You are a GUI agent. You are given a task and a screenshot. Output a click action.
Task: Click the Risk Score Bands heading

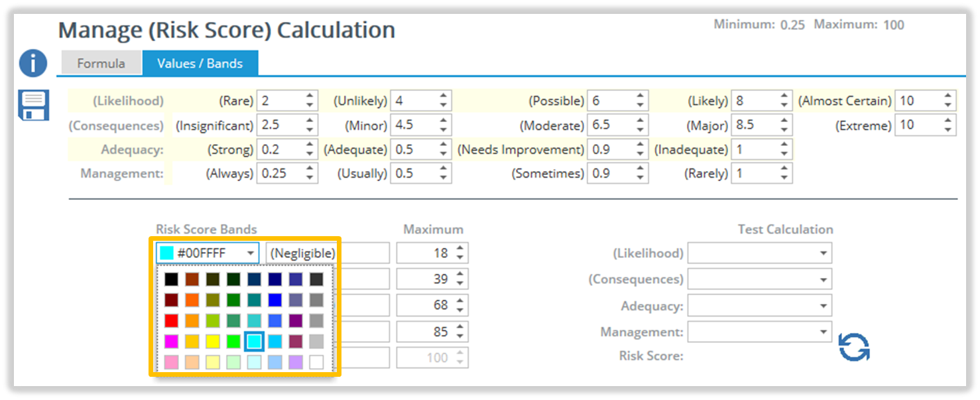click(x=206, y=230)
